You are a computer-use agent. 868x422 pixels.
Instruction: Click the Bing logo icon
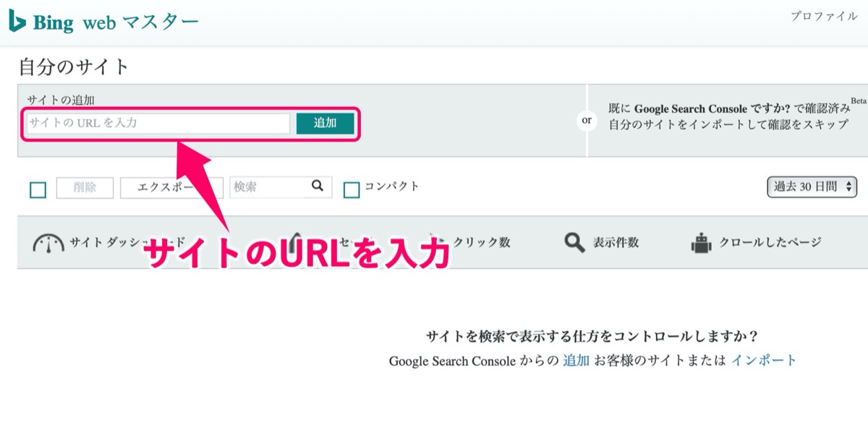point(17,21)
